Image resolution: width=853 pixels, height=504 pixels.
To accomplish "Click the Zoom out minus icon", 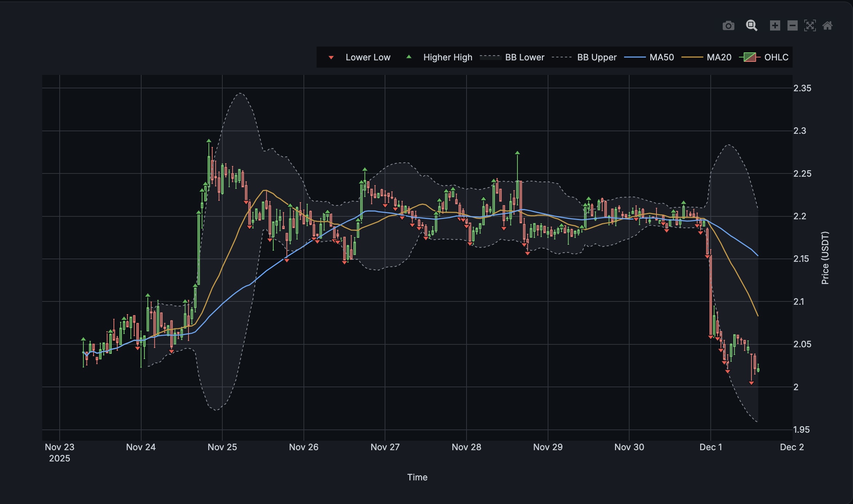I will (x=792, y=26).
